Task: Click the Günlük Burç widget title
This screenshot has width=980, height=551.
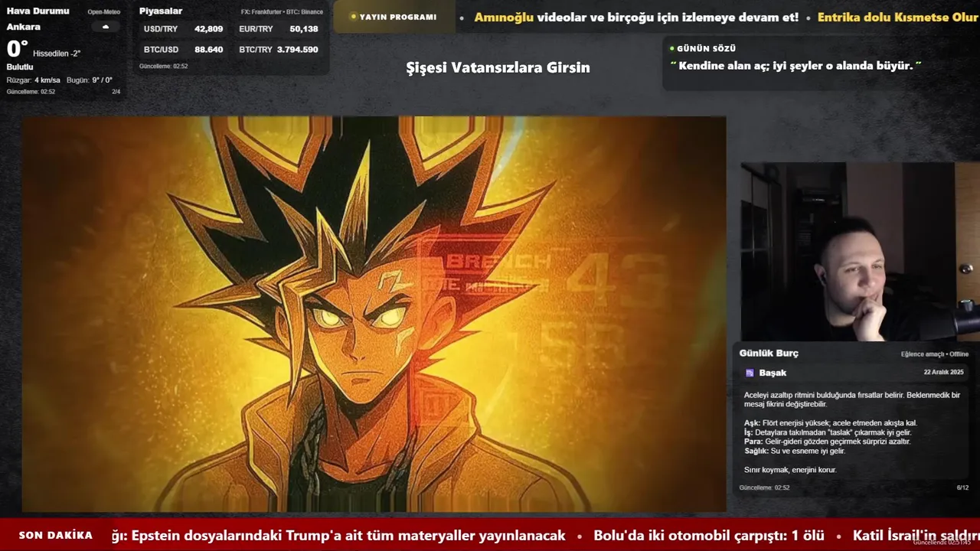Action: click(x=769, y=353)
